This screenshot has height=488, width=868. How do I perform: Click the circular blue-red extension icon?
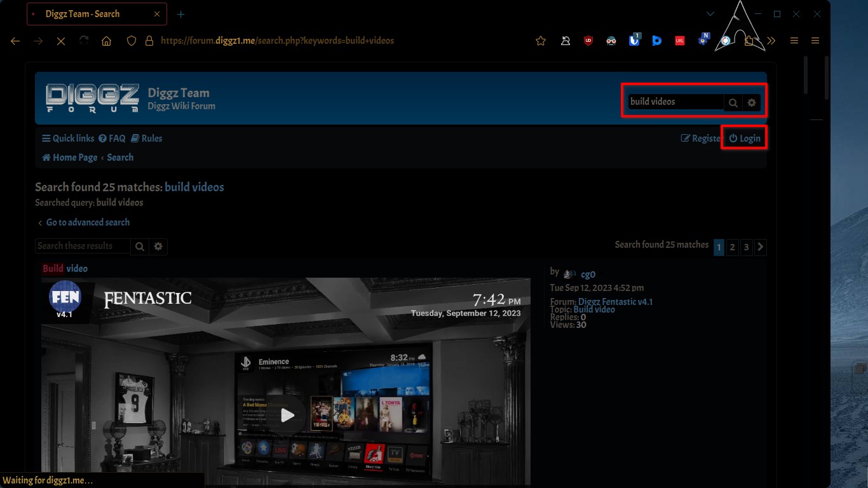click(x=726, y=41)
